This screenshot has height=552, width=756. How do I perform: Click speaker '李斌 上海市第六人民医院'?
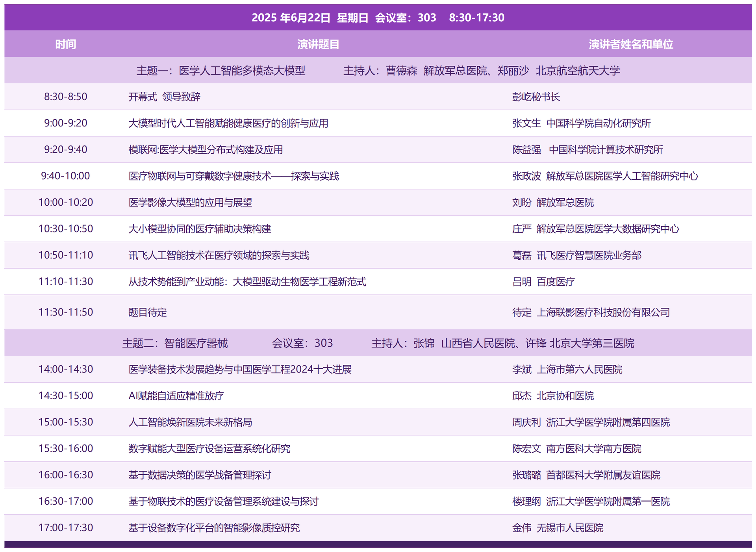567,369
